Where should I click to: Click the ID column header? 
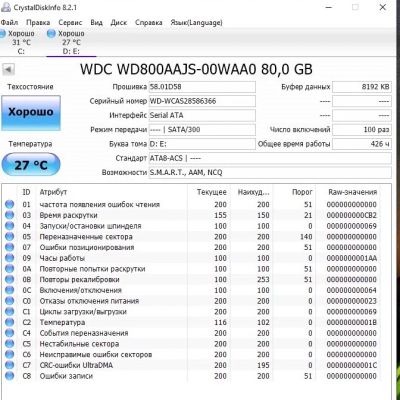[x=26, y=192]
